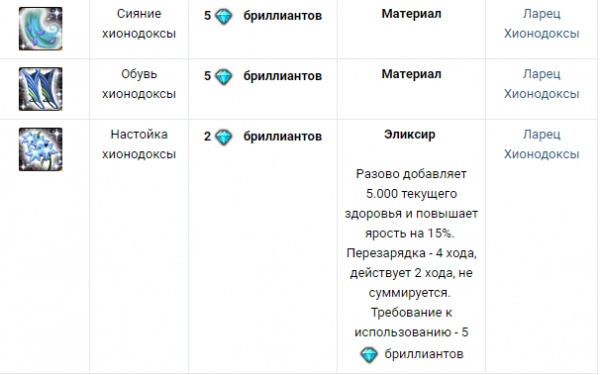Click diamond icon in Сияние хионодоксы price
The height and width of the screenshot is (375, 600).
tap(224, 16)
